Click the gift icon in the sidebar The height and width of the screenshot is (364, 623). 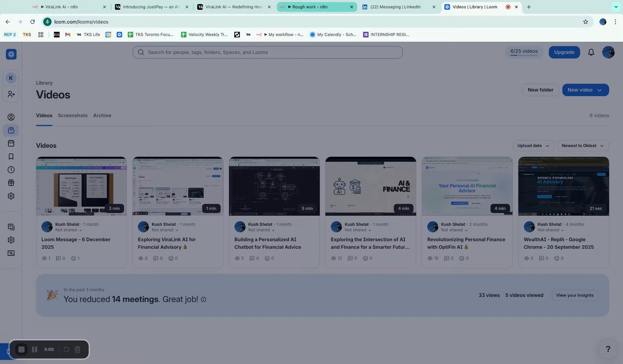pos(11,182)
